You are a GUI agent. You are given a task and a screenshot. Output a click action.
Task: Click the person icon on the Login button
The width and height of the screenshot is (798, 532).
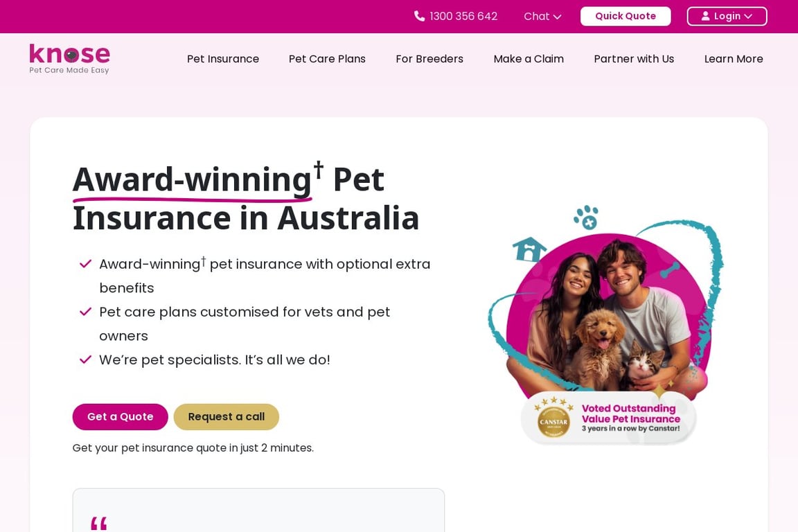[704, 16]
